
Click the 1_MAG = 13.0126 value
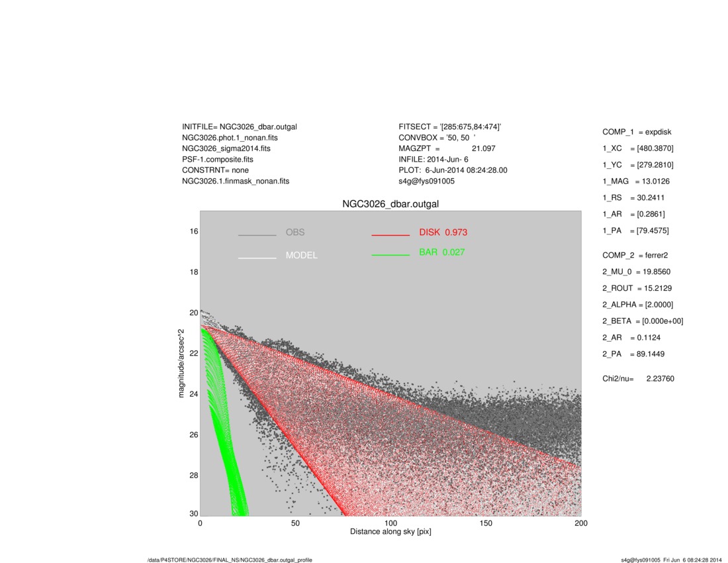(x=636, y=181)
